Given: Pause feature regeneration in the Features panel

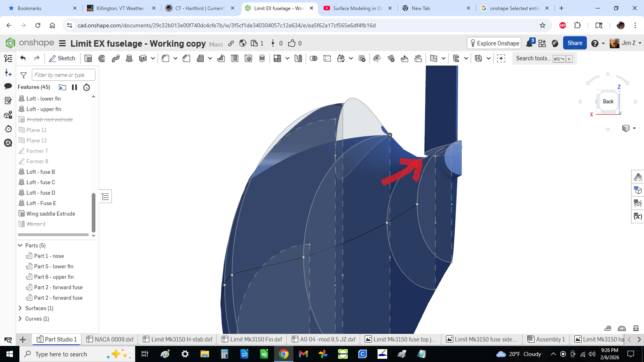Looking at the screenshot, I should coord(74,87).
